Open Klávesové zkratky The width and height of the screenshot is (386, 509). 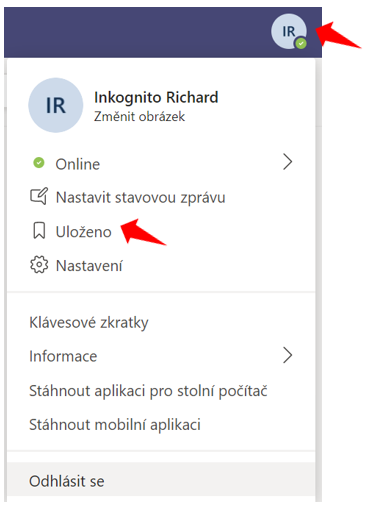[x=161, y=322]
